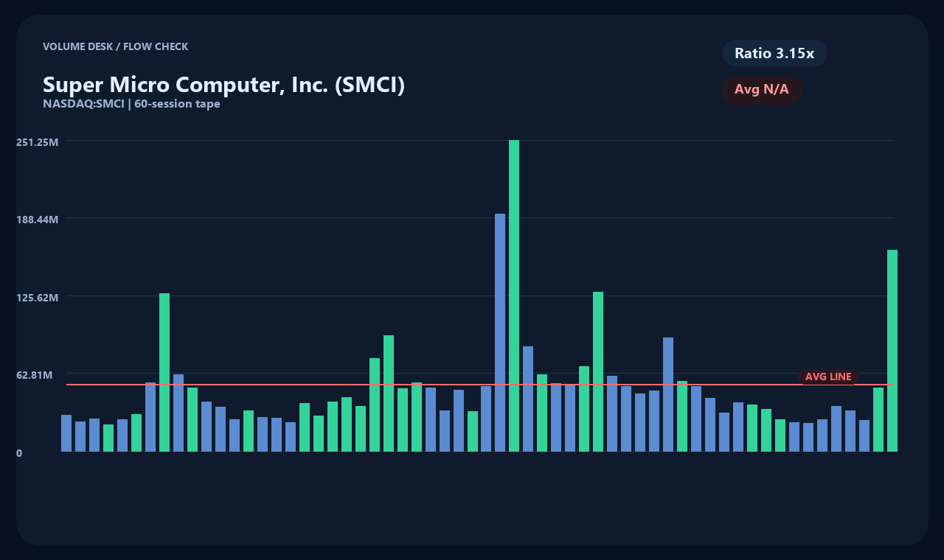
Task: Select the tall blue bar beside the peak
Action: (500, 332)
